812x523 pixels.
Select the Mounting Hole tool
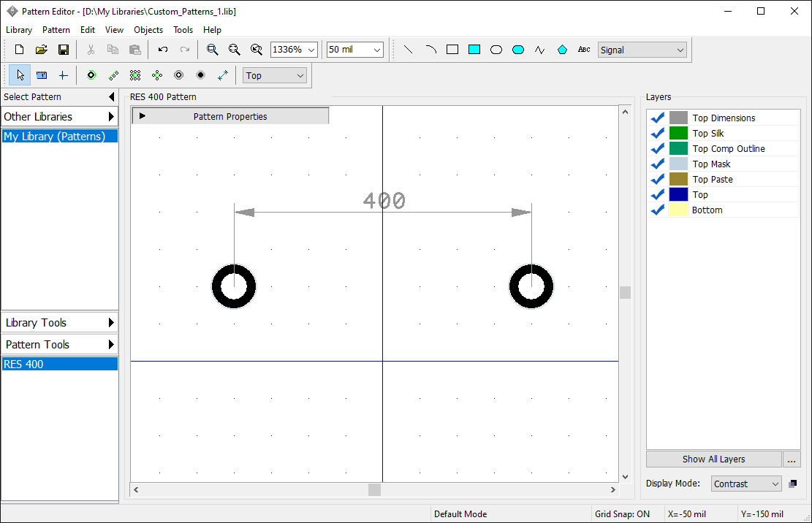tap(178, 75)
